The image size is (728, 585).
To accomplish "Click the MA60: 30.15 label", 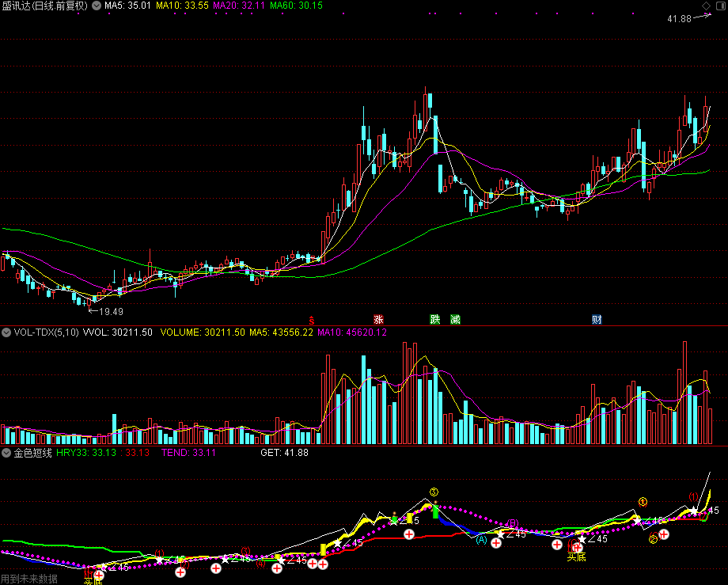I will [x=296, y=6].
